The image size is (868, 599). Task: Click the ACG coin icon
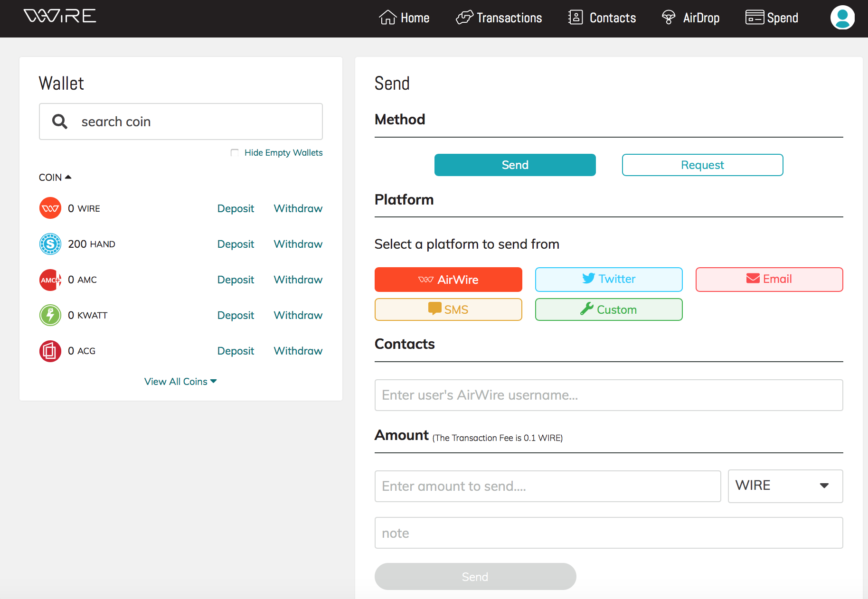point(50,351)
